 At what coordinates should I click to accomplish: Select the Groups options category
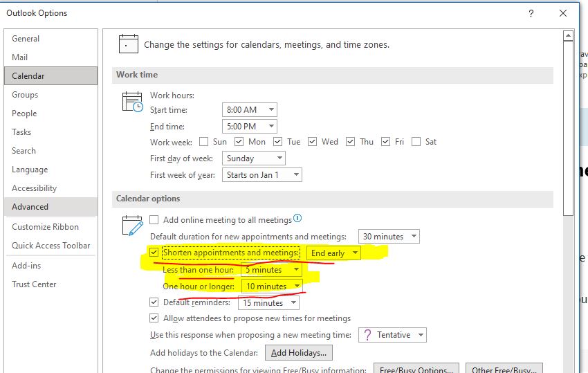click(50, 95)
